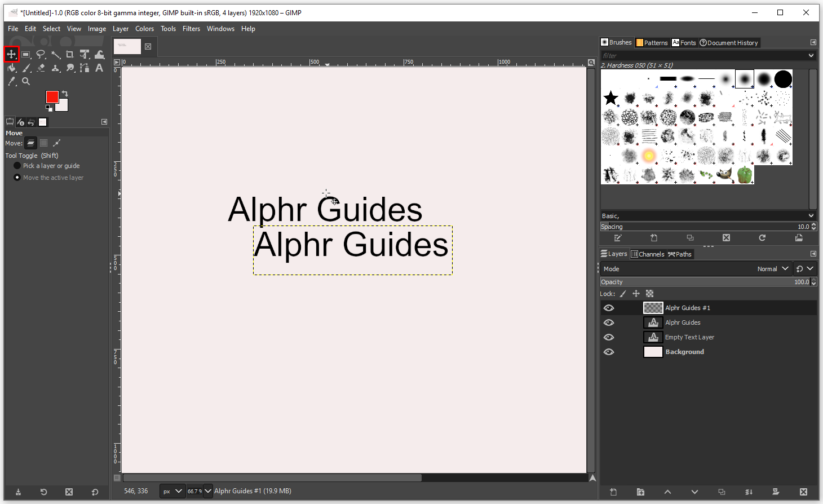Screen dimensions: 823x504
Task: Select the Text tool in the toolbox
Action: coord(99,68)
